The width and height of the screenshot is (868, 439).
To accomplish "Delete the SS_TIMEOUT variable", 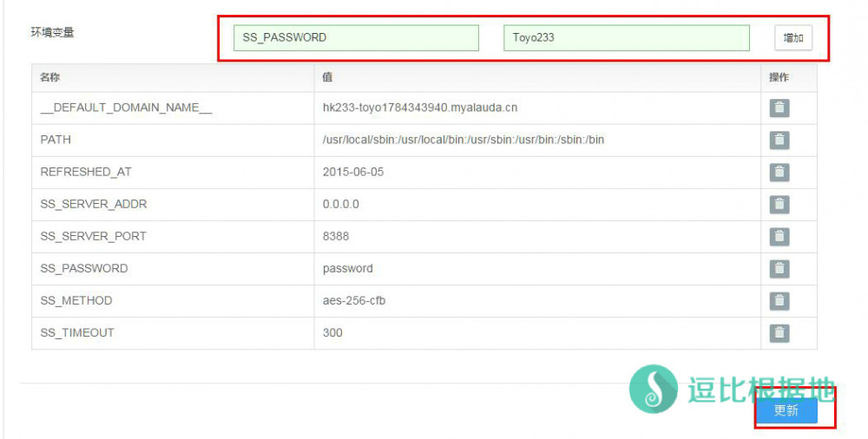I will (x=779, y=333).
